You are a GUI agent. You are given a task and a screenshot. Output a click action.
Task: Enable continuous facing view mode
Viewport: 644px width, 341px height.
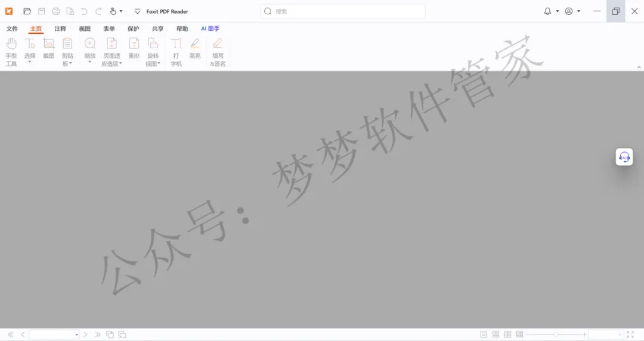point(519,334)
